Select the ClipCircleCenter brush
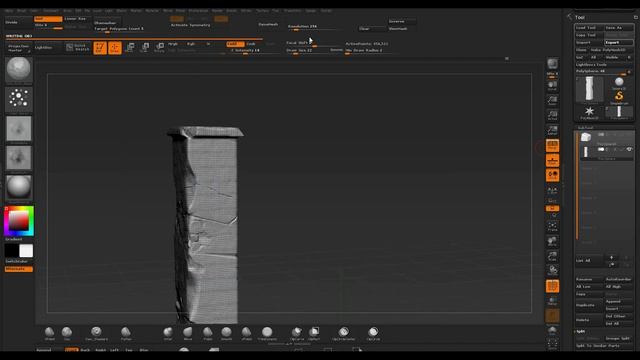Screen dimensions: 640x360 [x=343, y=333]
